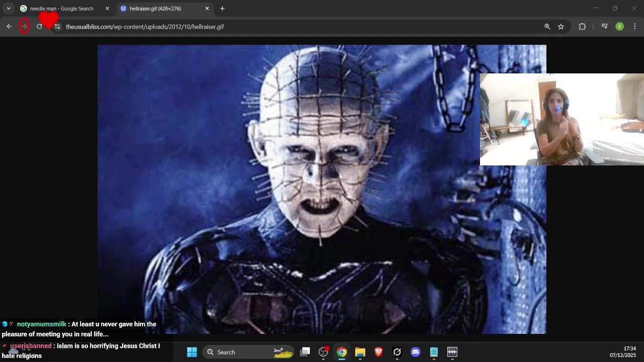Open Task View from the taskbar

(305, 352)
